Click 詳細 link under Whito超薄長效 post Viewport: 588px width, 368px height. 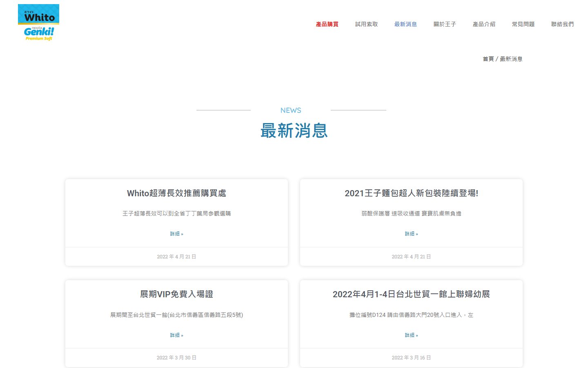(x=176, y=234)
